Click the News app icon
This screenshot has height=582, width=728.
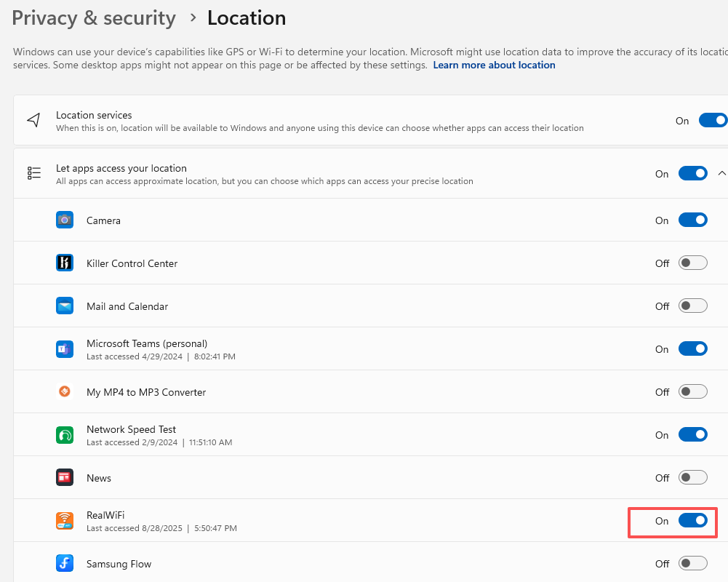[65, 478]
